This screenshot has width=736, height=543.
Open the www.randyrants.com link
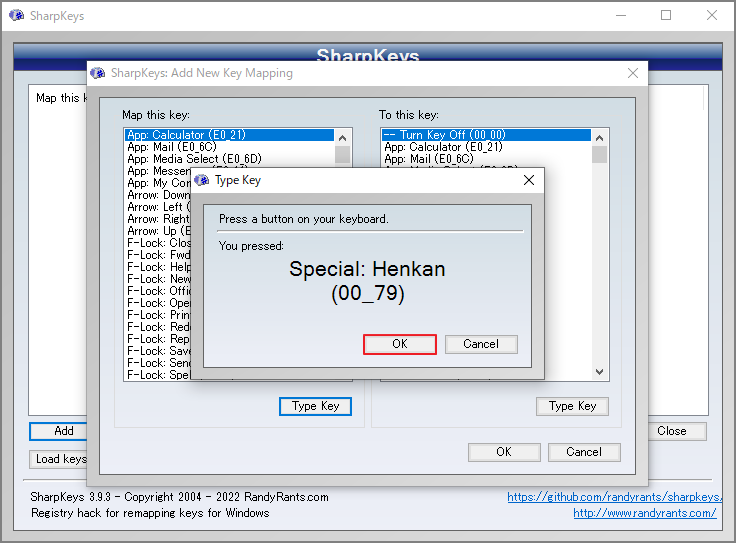(645, 513)
